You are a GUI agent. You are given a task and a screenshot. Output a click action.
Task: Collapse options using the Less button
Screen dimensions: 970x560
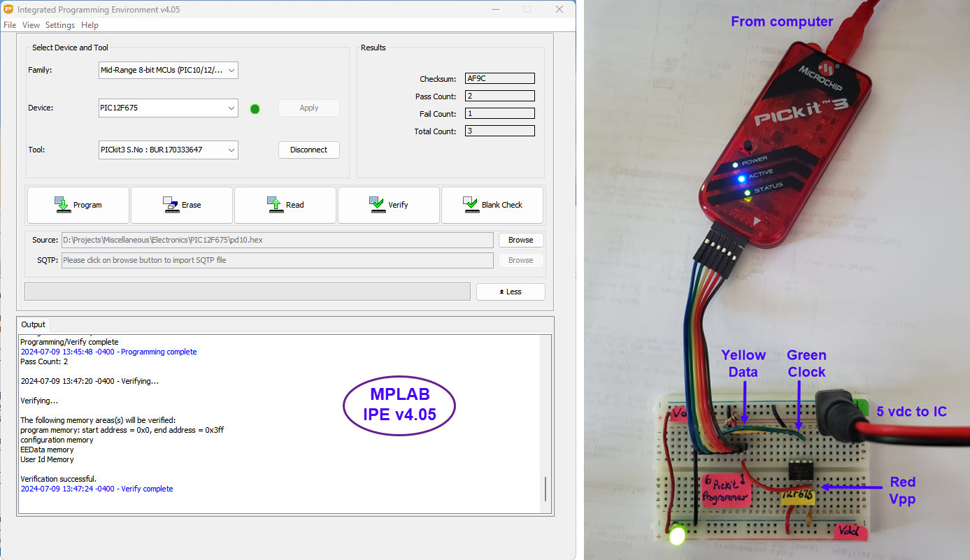pyautogui.click(x=511, y=291)
